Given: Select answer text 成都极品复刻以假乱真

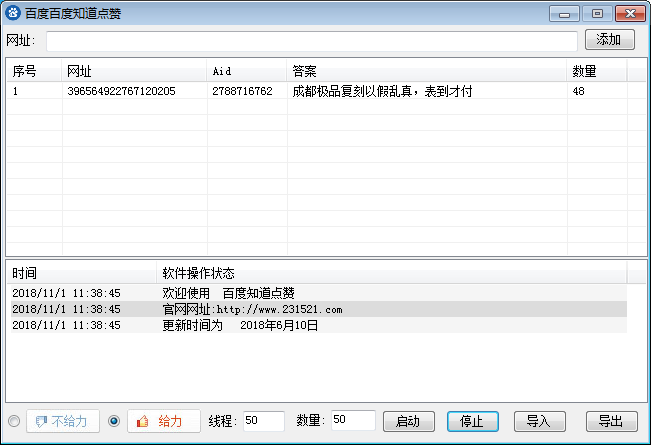Looking at the screenshot, I should click(x=352, y=91).
